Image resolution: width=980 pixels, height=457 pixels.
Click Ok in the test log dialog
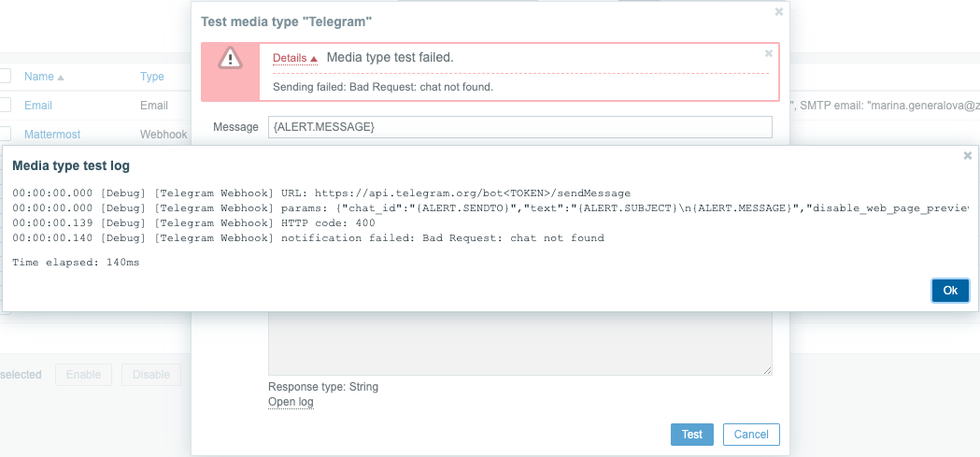[950, 290]
